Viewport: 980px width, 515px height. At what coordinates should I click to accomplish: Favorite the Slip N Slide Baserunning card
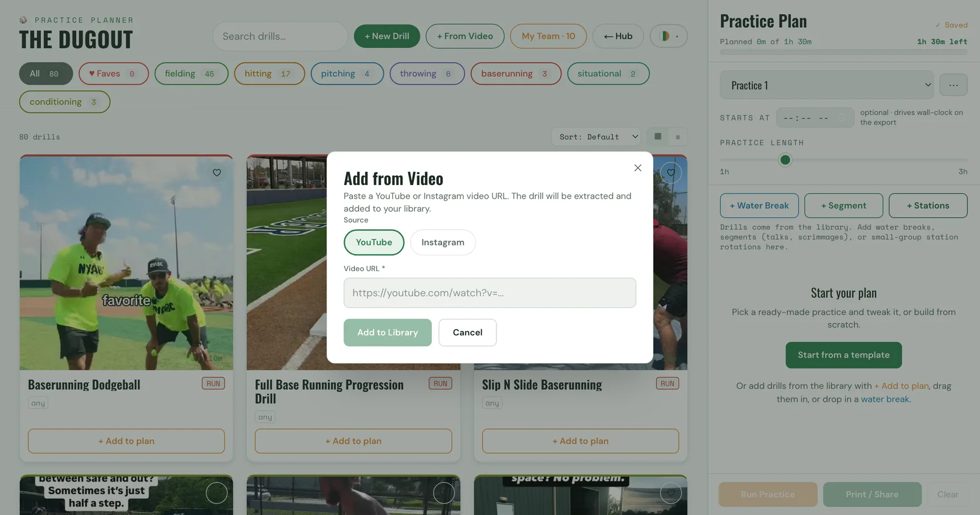[671, 173]
